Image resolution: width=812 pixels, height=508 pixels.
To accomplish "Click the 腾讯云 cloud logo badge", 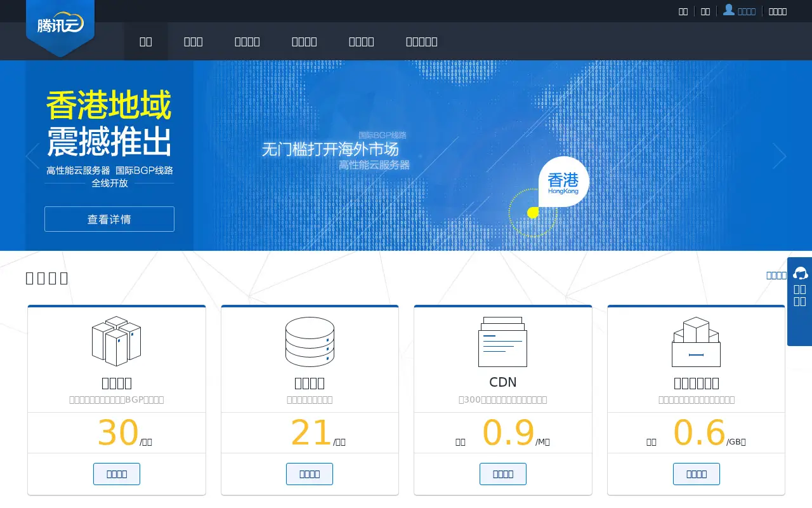I will (x=60, y=27).
